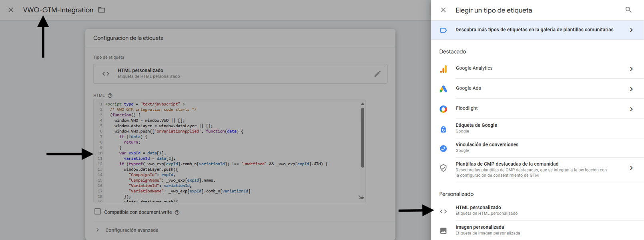
Task: Close the Elegir un tipo de etiqueta panel
Action: [x=443, y=10]
